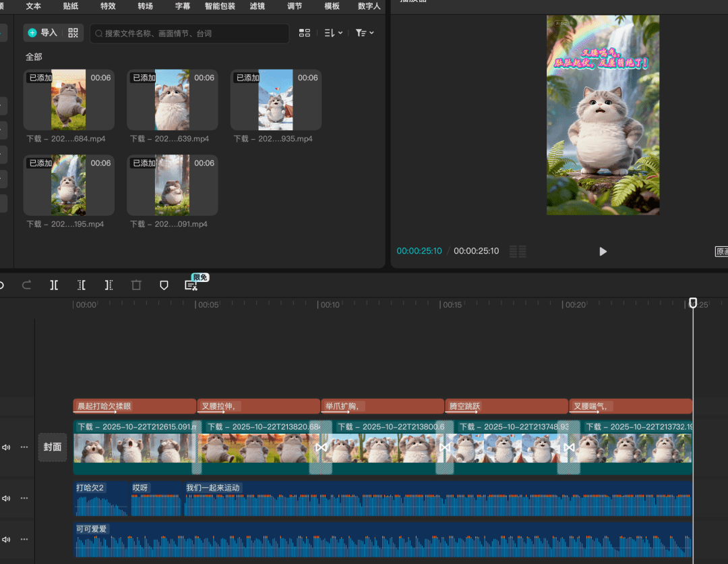Click the split clip tool icon
The image size is (728, 564).
click(54, 285)
